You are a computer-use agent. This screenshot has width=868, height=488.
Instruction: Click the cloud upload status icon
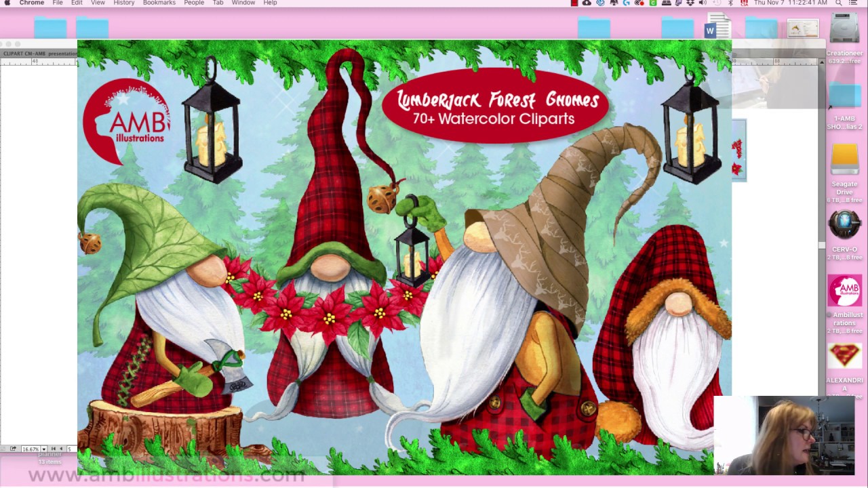click(x=587, y=3)
